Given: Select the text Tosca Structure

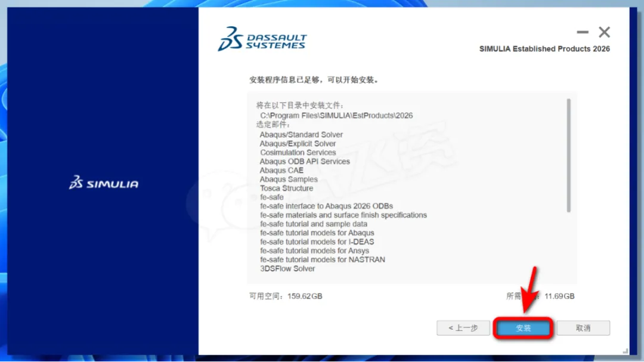Looking at the screenshot, I should click(x=286, y=188).
